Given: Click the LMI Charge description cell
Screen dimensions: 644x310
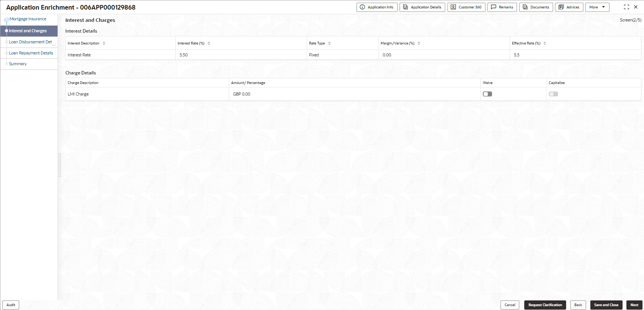Looking at the screenshot, I should (147, 94).
